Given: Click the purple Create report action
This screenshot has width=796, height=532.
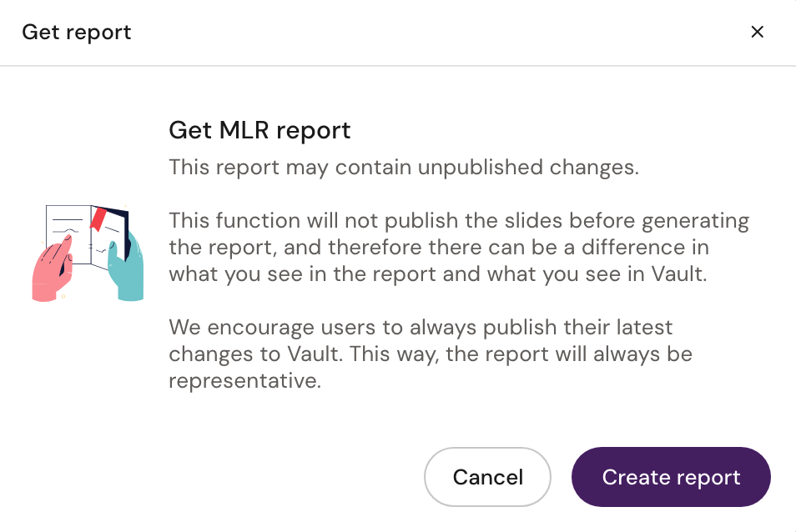Looking at the screenshot, I should coord(671,477).
